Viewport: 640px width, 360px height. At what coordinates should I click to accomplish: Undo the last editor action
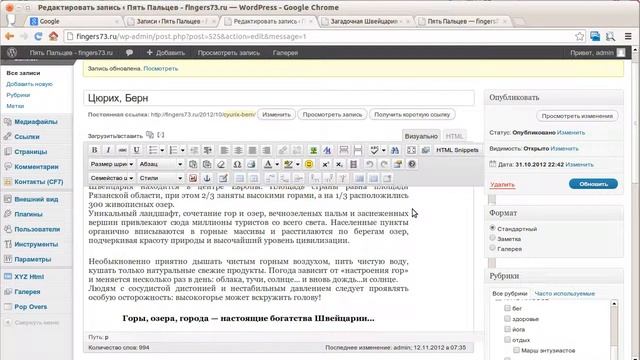[x=369, y=164]
